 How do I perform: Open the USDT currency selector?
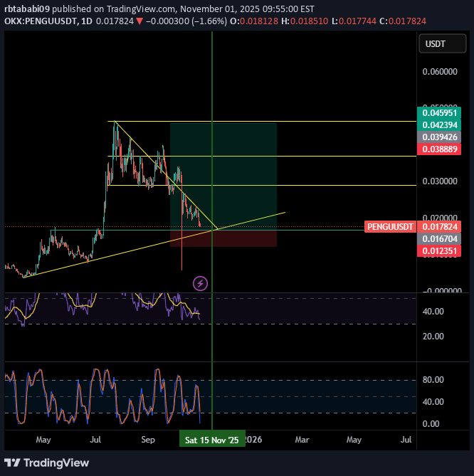(x=434, y=44)
